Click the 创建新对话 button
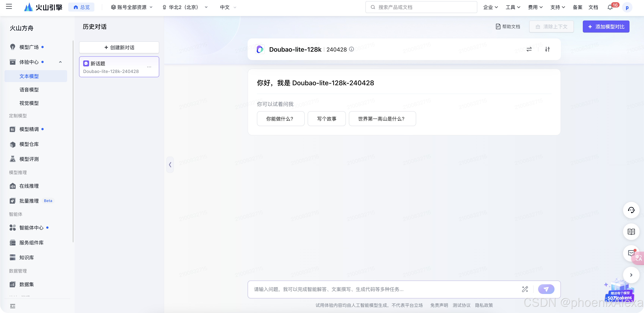Viewport: 644px width, 313px height. (x=119, y=48)
